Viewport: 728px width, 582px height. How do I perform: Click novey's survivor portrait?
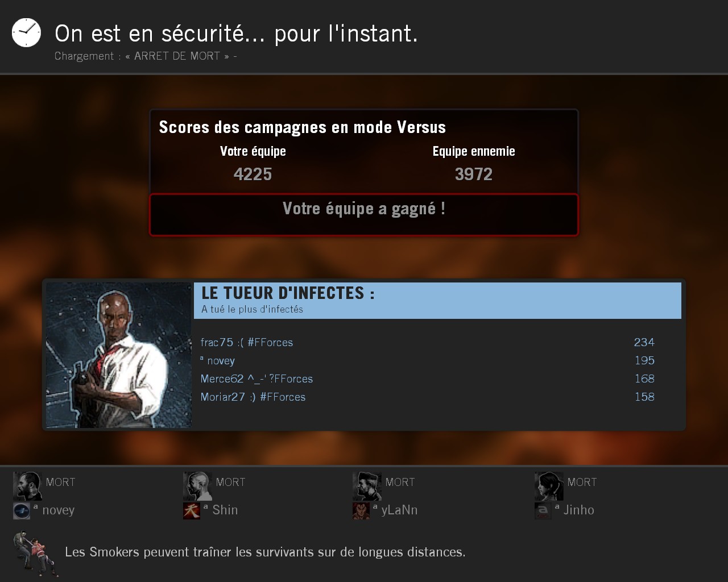click(x=27, y=486)
